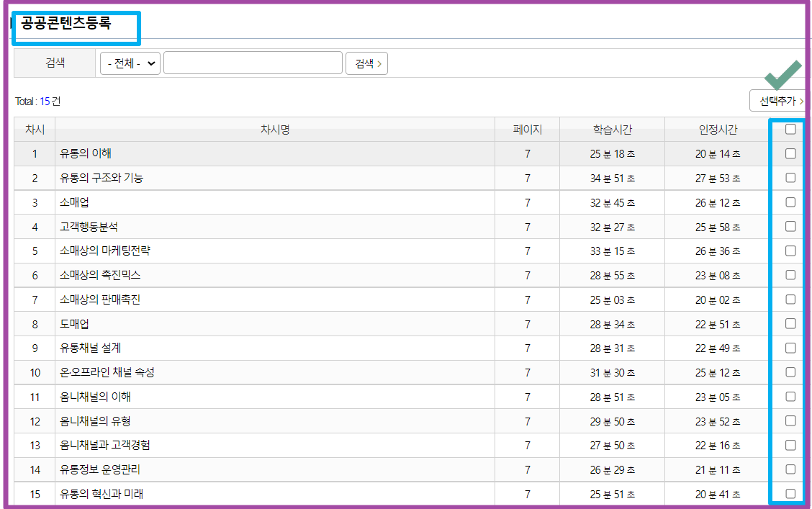Tick the checkbox for 유통의 이해 row

790,153
